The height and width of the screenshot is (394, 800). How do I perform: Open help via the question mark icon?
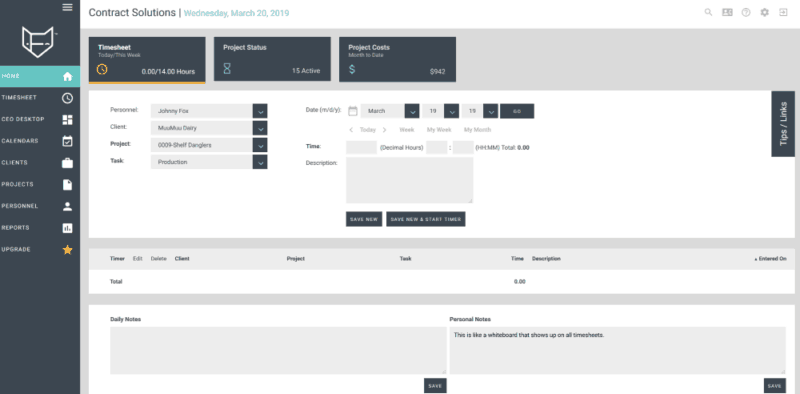(746, 13)
